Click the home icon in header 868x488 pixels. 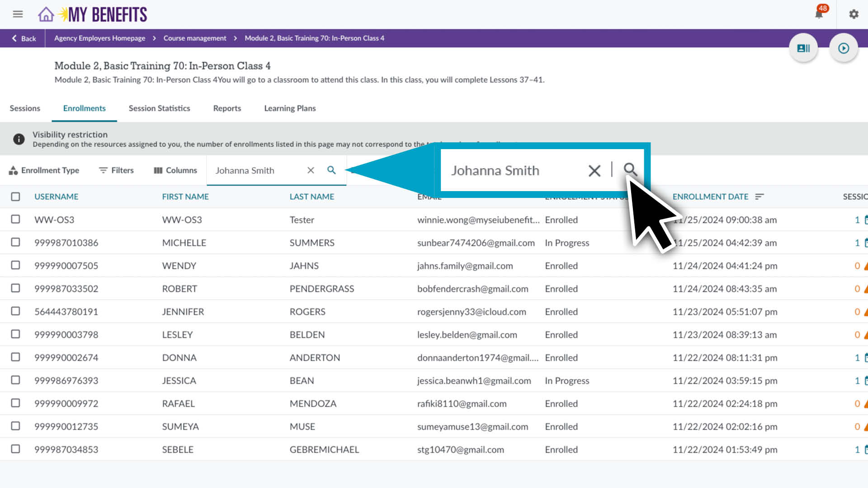pyautogui.click(x=46, y=14)
